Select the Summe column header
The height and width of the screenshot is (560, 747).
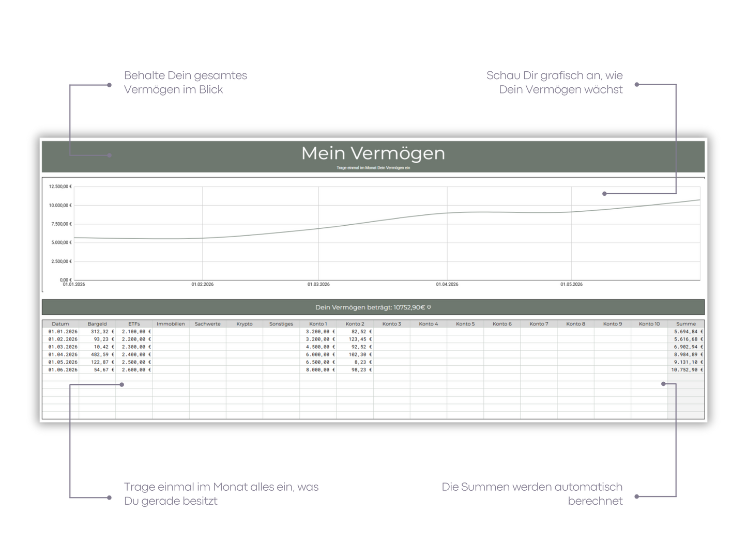pos(686,324)
